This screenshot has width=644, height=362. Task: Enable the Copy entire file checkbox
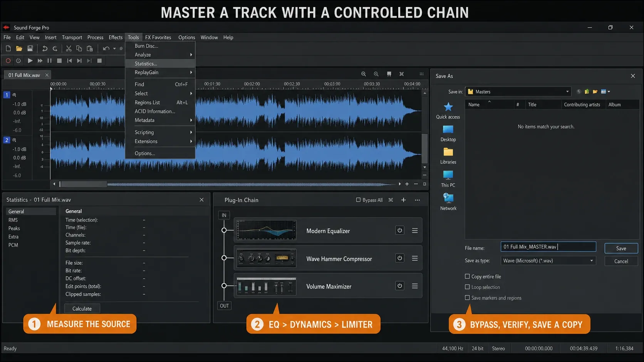tap(467, 276)
